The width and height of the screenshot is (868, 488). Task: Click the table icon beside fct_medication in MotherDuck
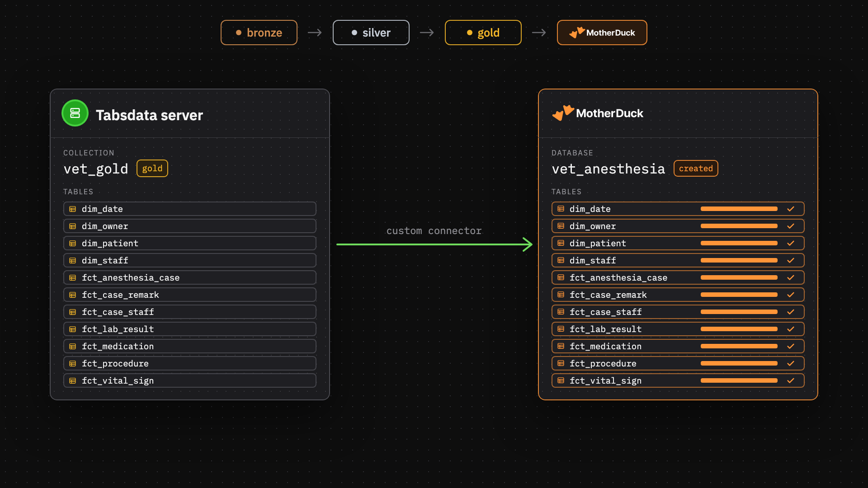point(561,346)
